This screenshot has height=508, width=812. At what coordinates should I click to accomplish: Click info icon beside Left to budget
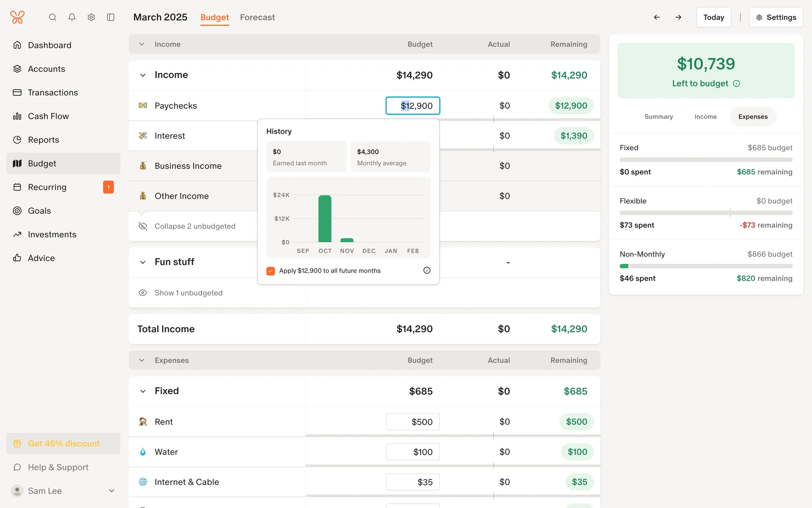736,83
